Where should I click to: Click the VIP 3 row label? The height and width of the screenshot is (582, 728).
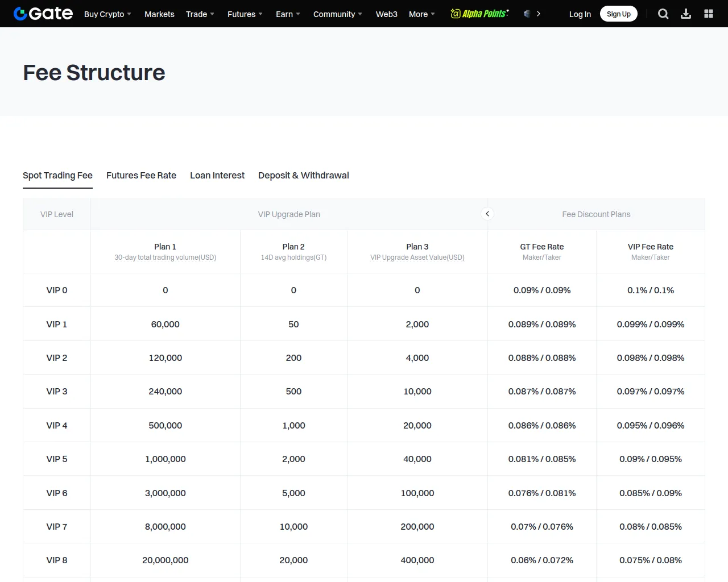[57, 392]
